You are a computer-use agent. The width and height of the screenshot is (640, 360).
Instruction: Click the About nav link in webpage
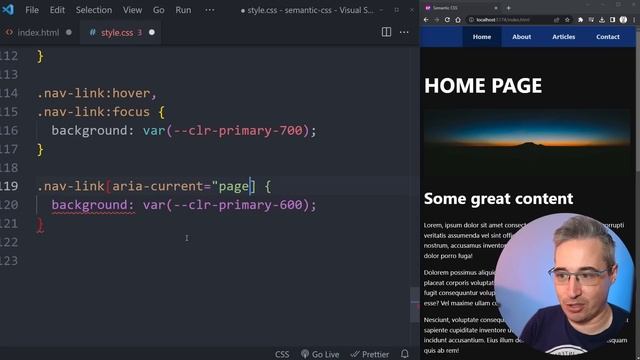522,37
